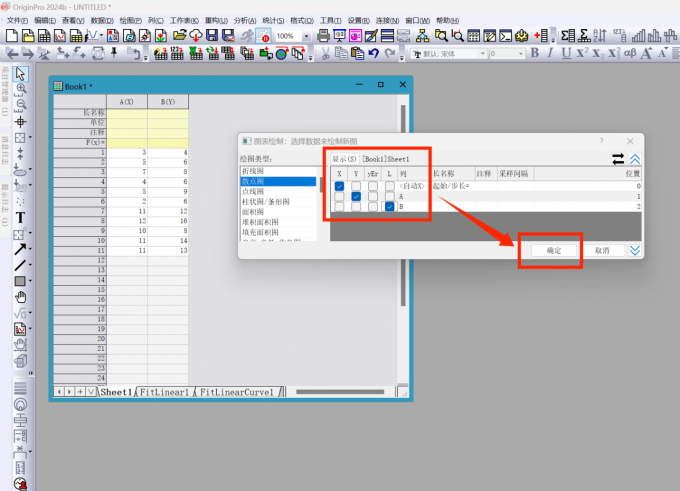Select the Line drawing tool

tap(20, 265)
